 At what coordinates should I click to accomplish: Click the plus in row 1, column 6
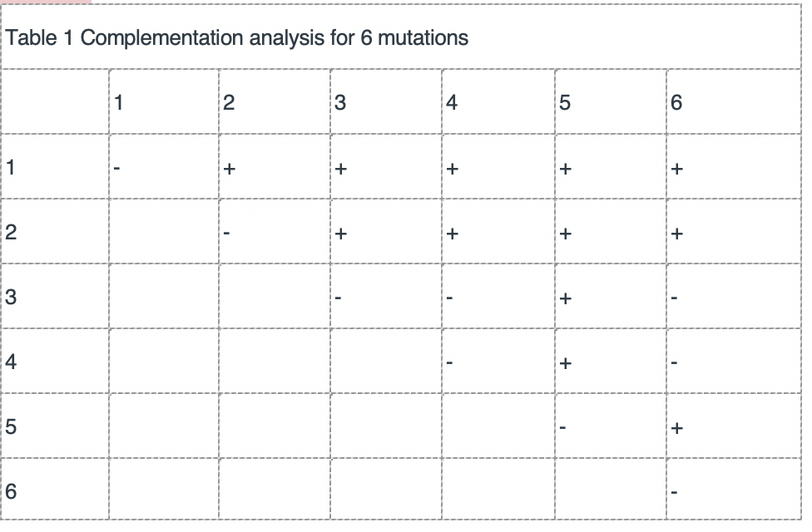677,169
